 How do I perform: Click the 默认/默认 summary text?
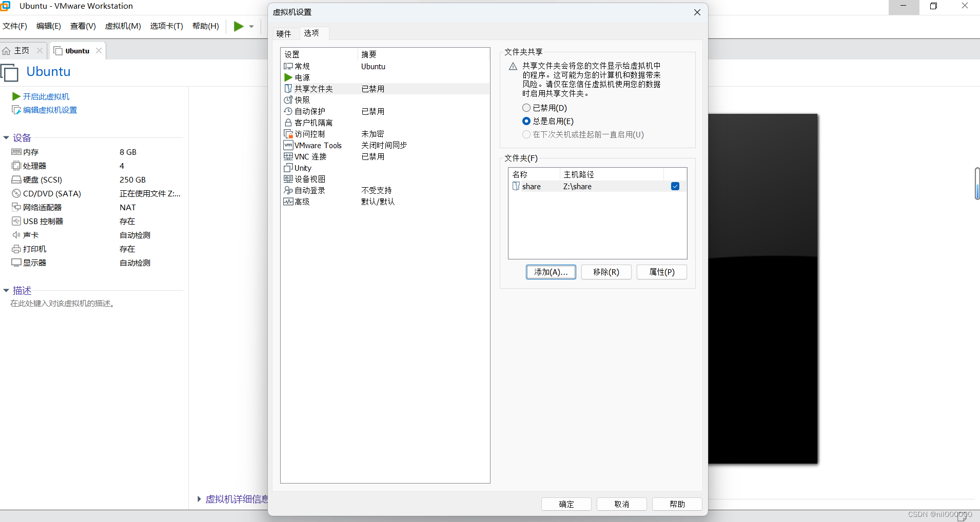click(378, 202)
